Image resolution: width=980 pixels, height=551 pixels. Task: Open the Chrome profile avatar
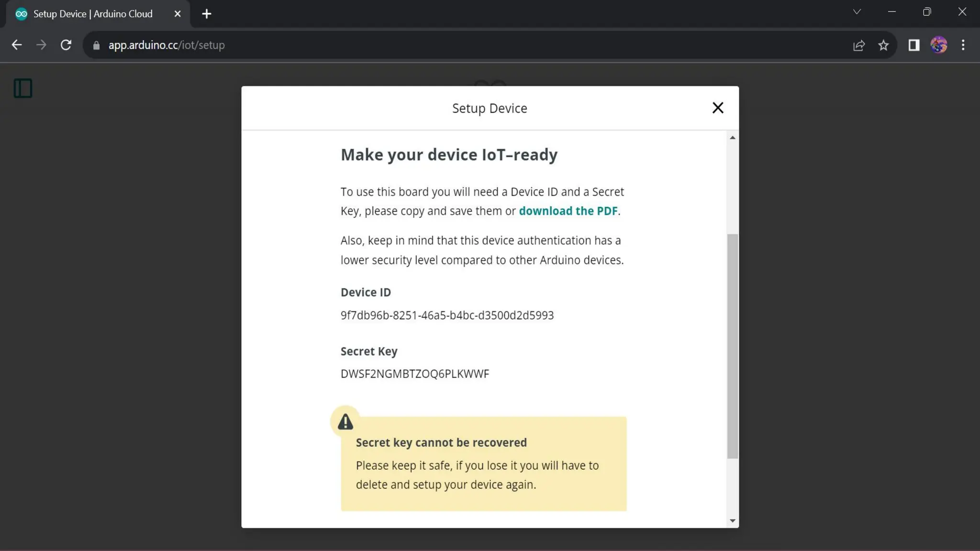[939, 45]
